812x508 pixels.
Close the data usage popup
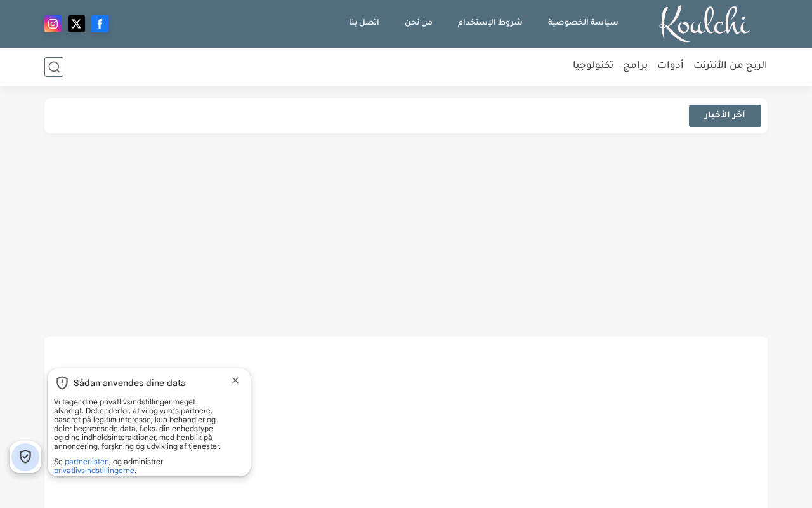coord(235,380)
